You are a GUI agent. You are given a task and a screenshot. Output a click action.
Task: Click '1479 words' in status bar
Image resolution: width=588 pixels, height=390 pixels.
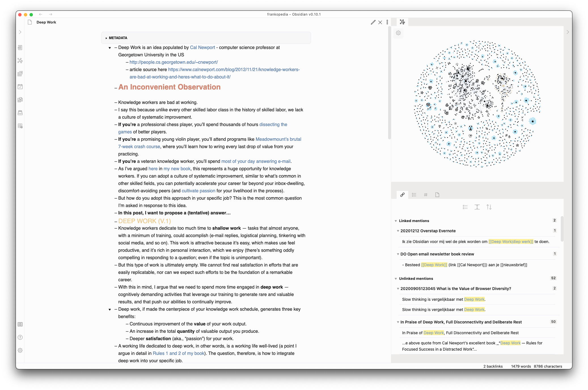tap(521, 366)
